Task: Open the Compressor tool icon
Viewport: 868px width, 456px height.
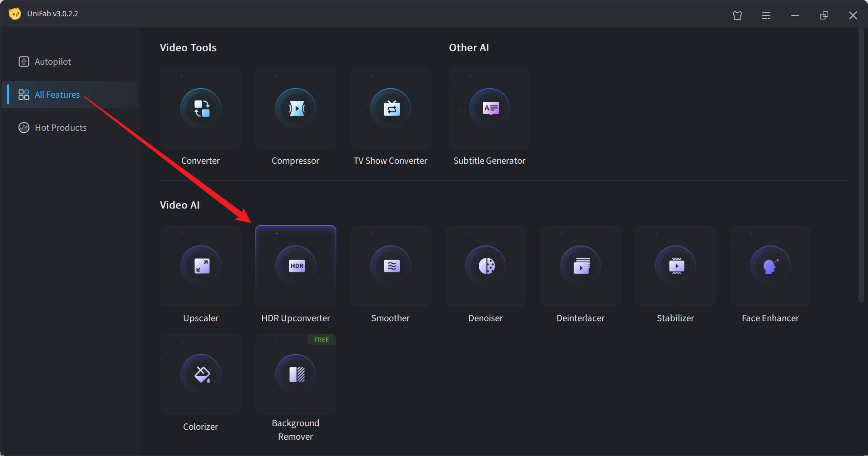Action: click(296, 109)
